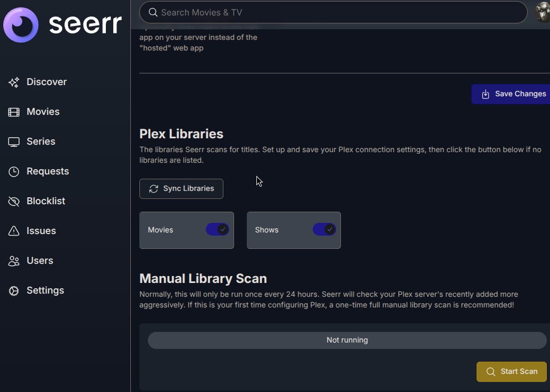This screenshot has height=392, width=550.
Task: Click the Issues warning triangle icon
Action: (14, 231)
